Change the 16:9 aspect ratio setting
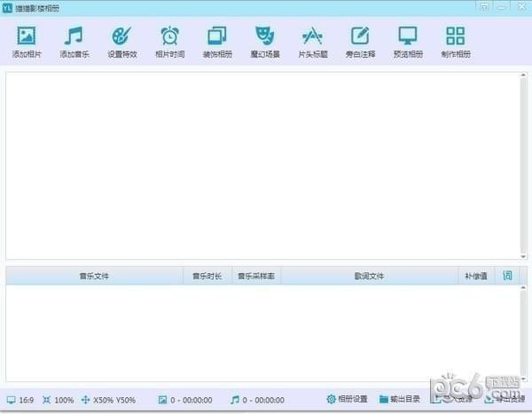Viewport: 532px width, 414px height. click(x=20, y=400)
